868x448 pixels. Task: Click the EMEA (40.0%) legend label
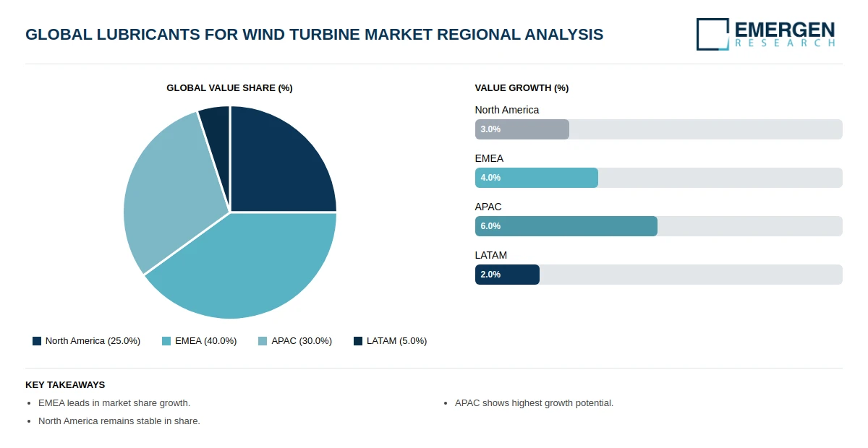pos(206,341)
